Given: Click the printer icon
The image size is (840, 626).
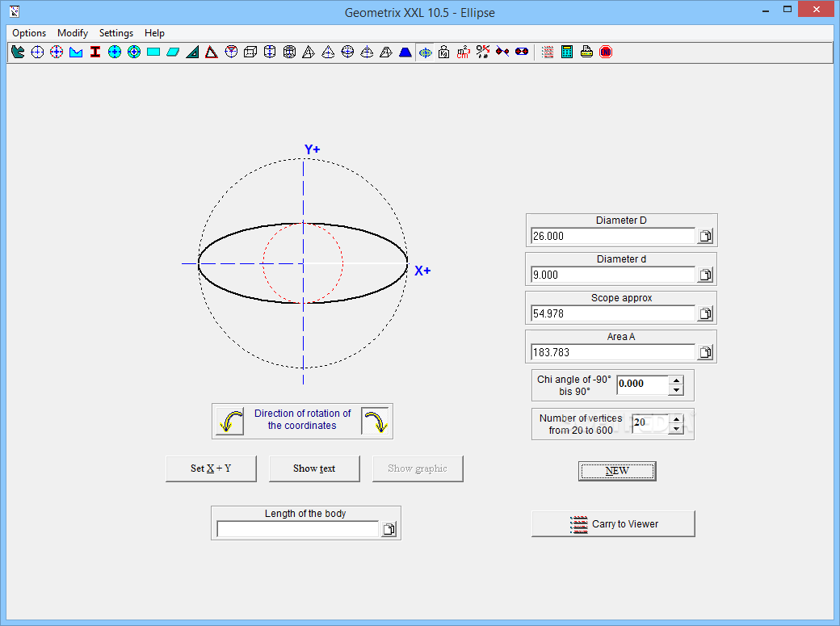Looking at the screenshot, I should [586, 52].
